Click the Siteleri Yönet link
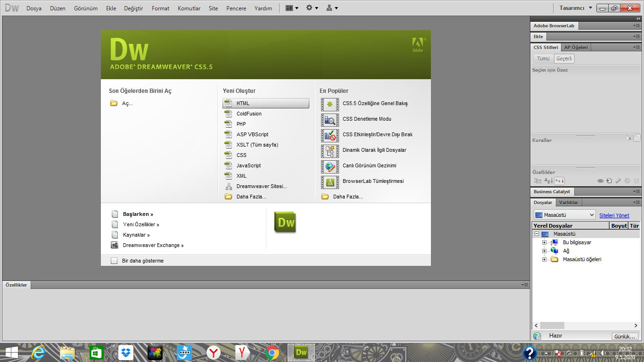Viewport: 644px width, 362px height. point(614,215)
